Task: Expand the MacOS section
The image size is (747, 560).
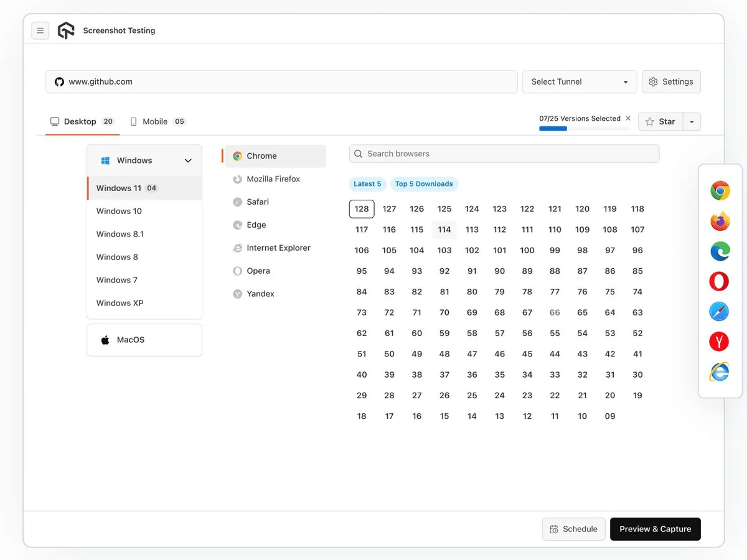Action: tap(144, 340)
